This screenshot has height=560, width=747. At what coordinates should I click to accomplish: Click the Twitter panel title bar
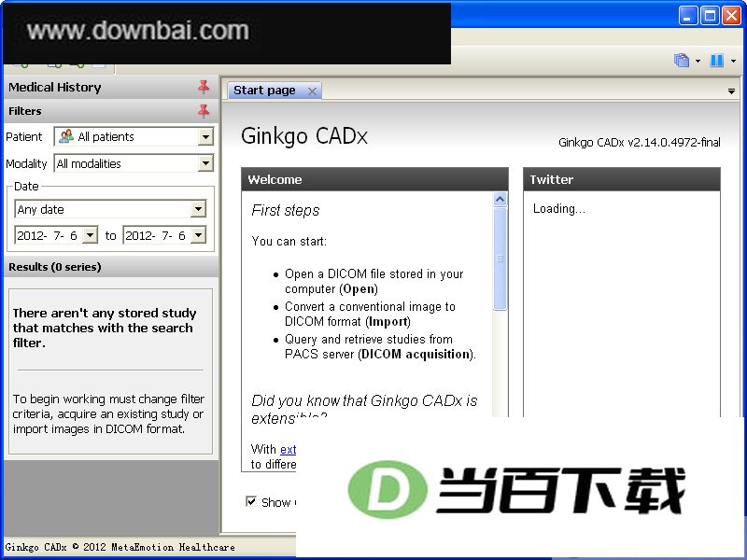point(622,179)
